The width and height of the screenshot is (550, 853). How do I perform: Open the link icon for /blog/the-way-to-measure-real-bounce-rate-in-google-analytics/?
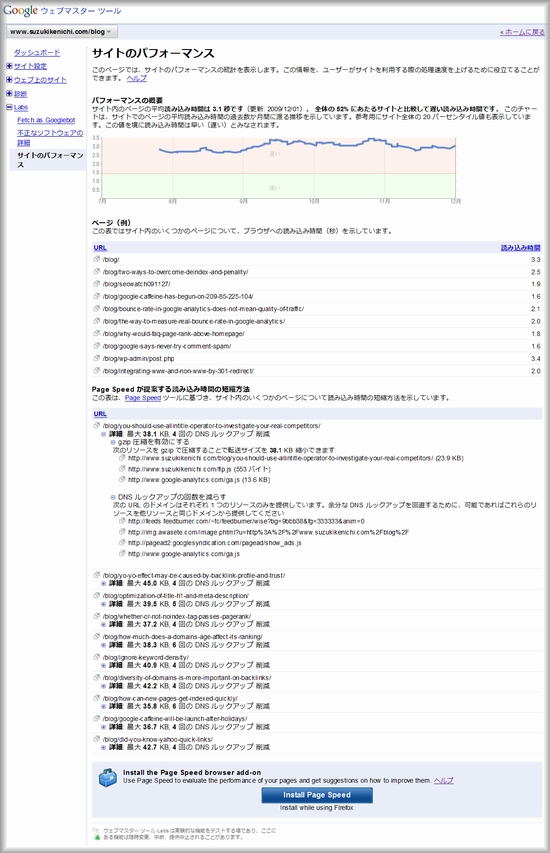click(x=96, y=321)
